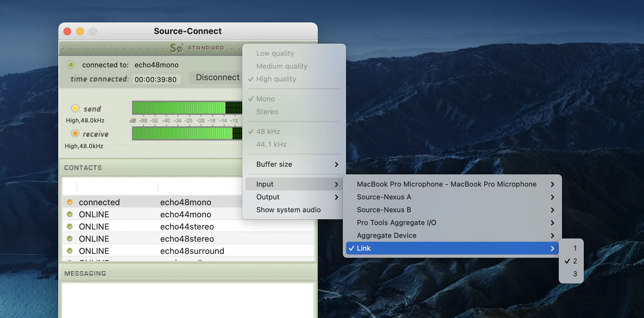Viewport: 644px width, 318px height.
Task: Click the green connection status indicator
Action: point(71,65)
